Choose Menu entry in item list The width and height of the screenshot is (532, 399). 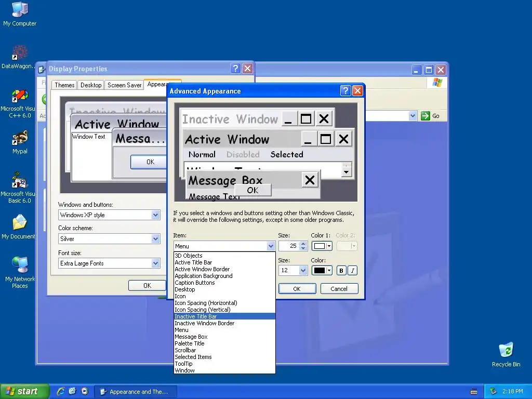(224, 330)
